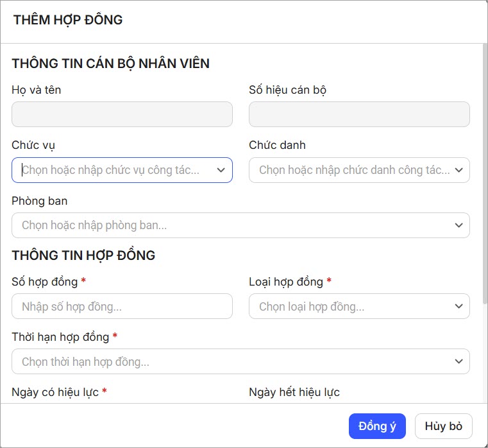
Task: Click the chevron arrow in Phòng ban field
Action: 459,225
